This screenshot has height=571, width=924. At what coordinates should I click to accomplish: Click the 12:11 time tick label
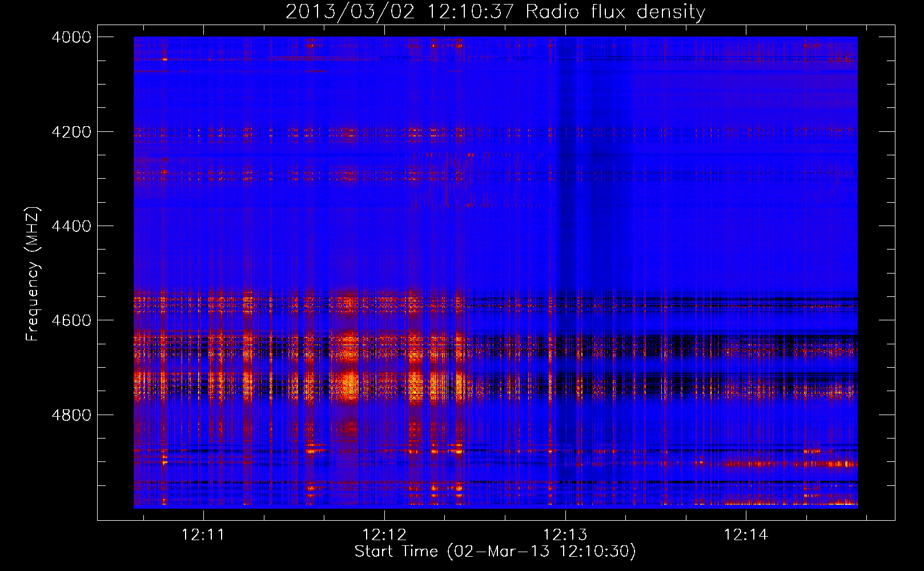click(x=203, y=535)
